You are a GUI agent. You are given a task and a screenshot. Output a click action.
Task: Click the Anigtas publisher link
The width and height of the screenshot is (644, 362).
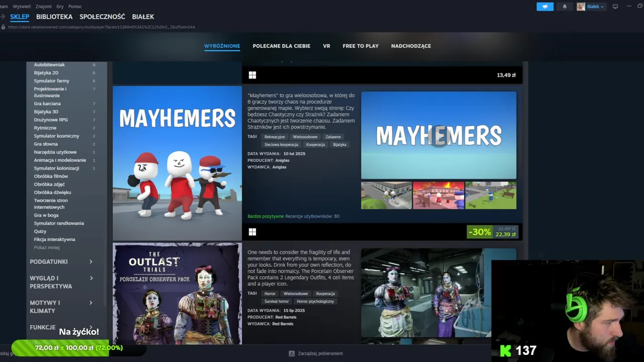click(279, 167)
